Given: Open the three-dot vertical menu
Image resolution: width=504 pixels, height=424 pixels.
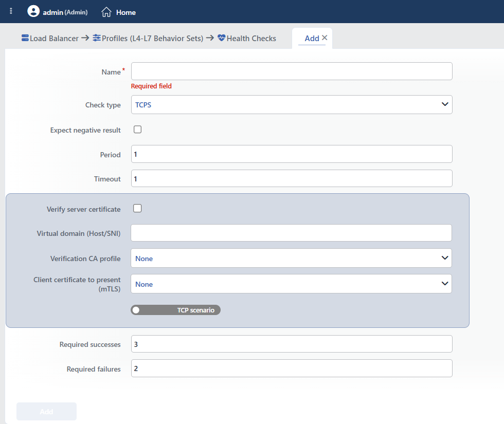Looking at the screenshot, I should (x=11, y=11).
